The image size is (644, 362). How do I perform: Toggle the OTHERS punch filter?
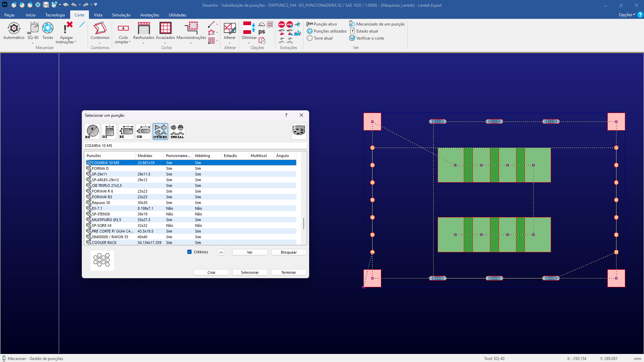tap(160, 132)
